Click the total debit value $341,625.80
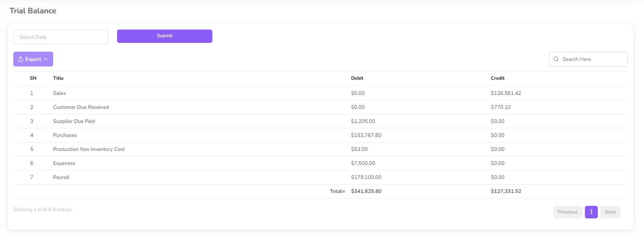This screenshot has height=238, width=644. coord(366,191)
